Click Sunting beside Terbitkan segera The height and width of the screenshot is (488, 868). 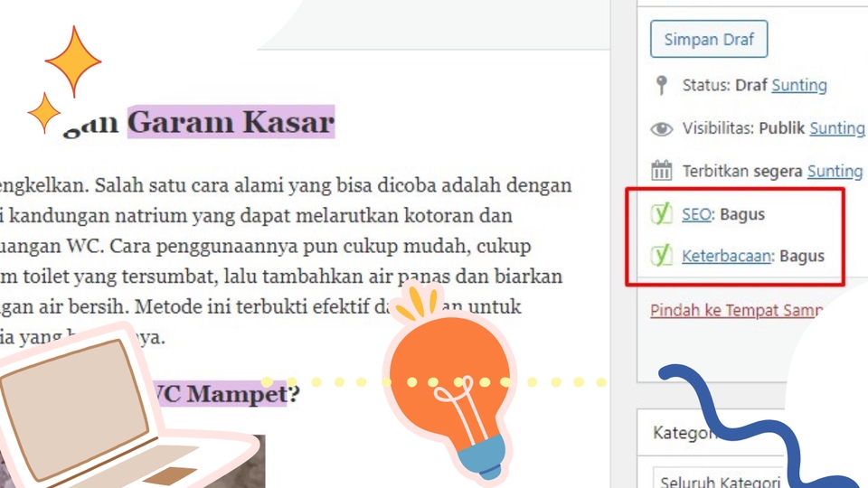(x=835, y=172)
